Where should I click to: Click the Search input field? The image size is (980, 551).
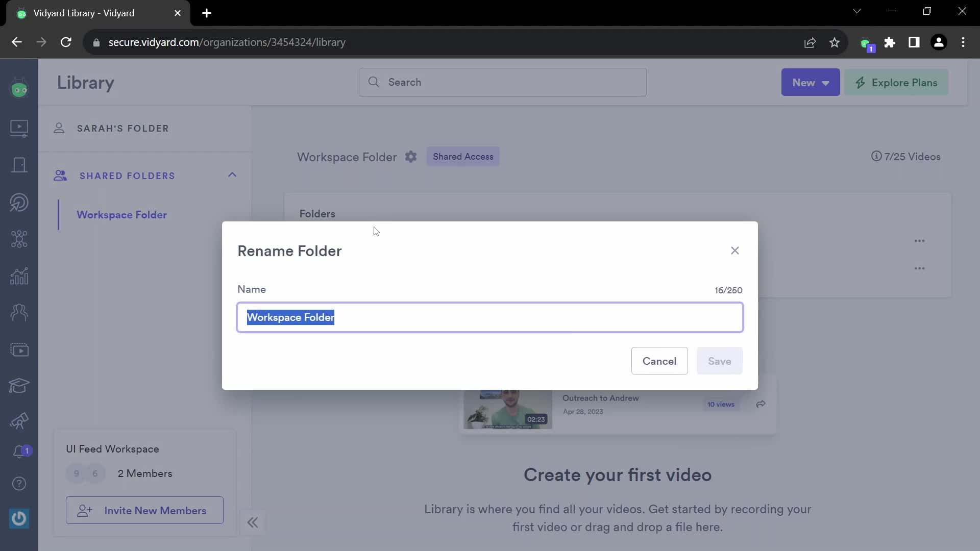503,82
